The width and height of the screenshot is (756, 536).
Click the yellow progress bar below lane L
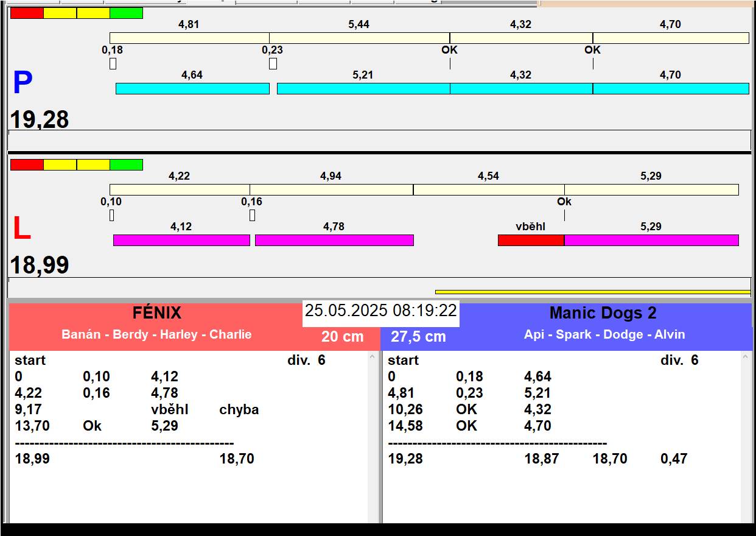coord(593,292)
